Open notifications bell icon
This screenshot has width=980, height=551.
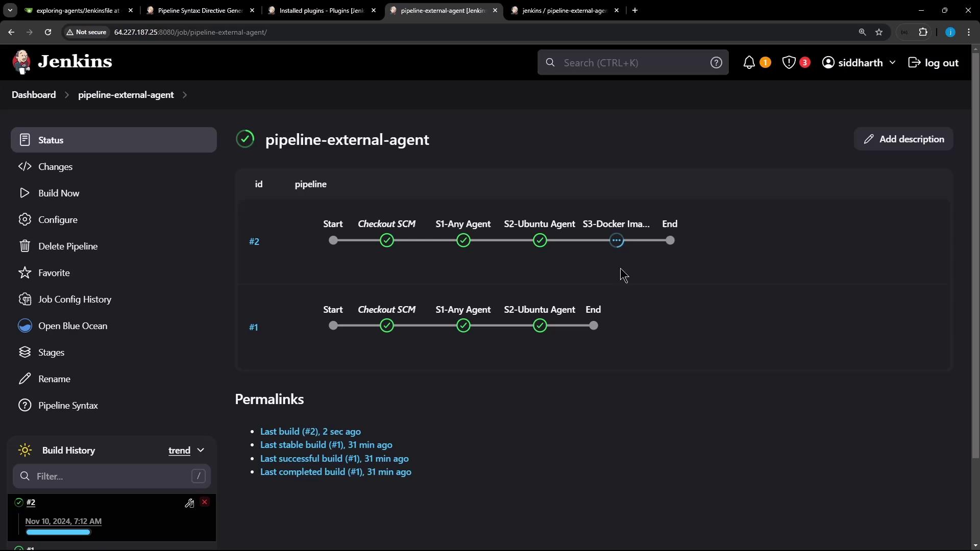pyautogui.click(x=749, y=63)
